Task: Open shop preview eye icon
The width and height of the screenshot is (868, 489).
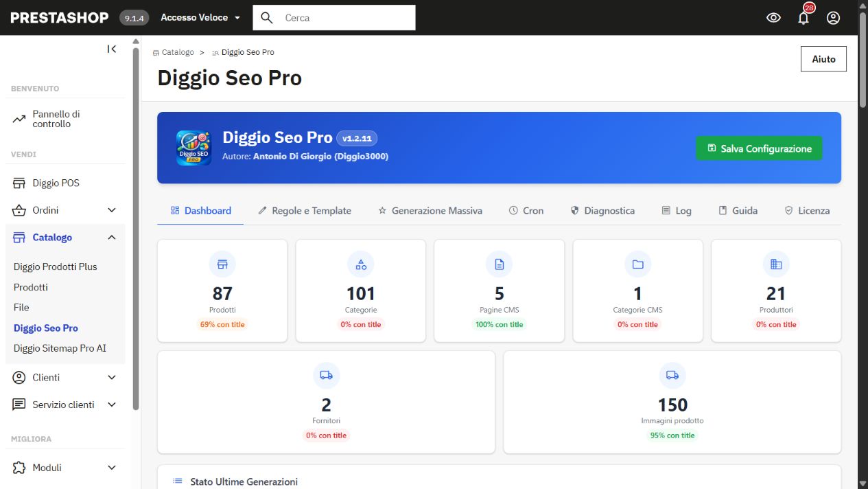Action: pyautogui.click(x=773, y=18)
